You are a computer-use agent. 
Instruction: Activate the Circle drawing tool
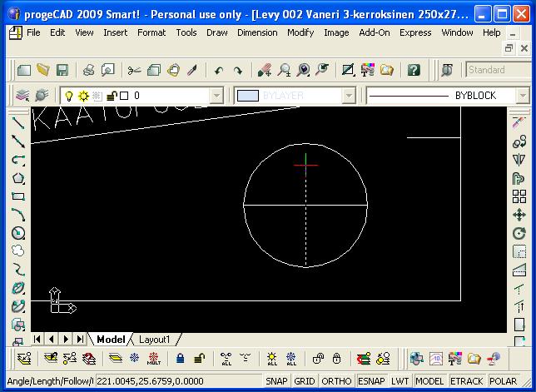pyautogui.click(x=17, y=233)
